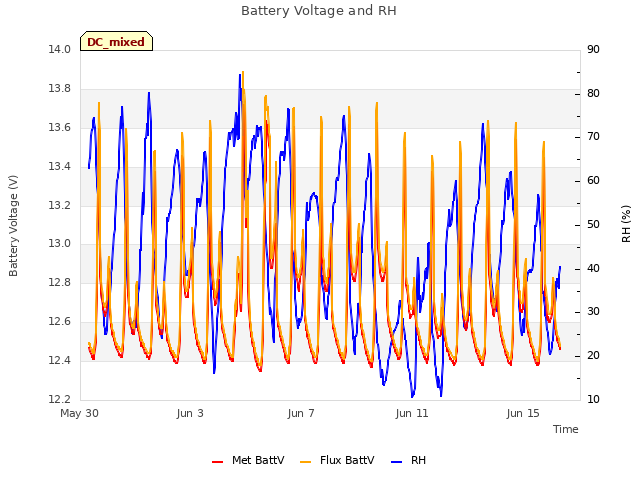Click the Jun 7 x-axis tick label

tap(301, 413)
